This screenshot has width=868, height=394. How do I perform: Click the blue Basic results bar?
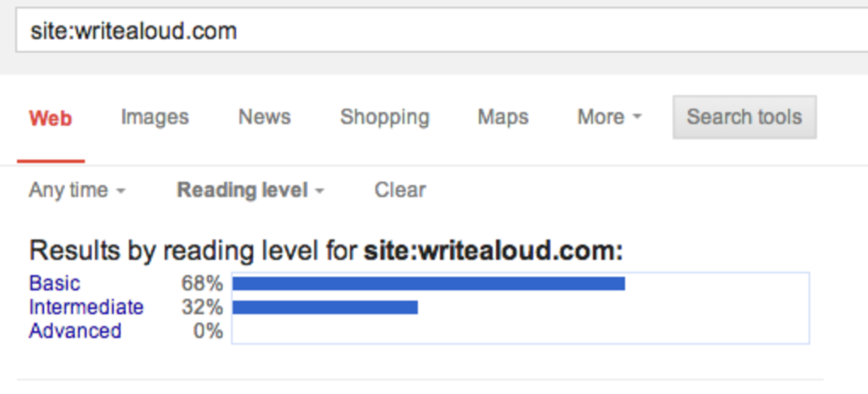click(428, 283)
